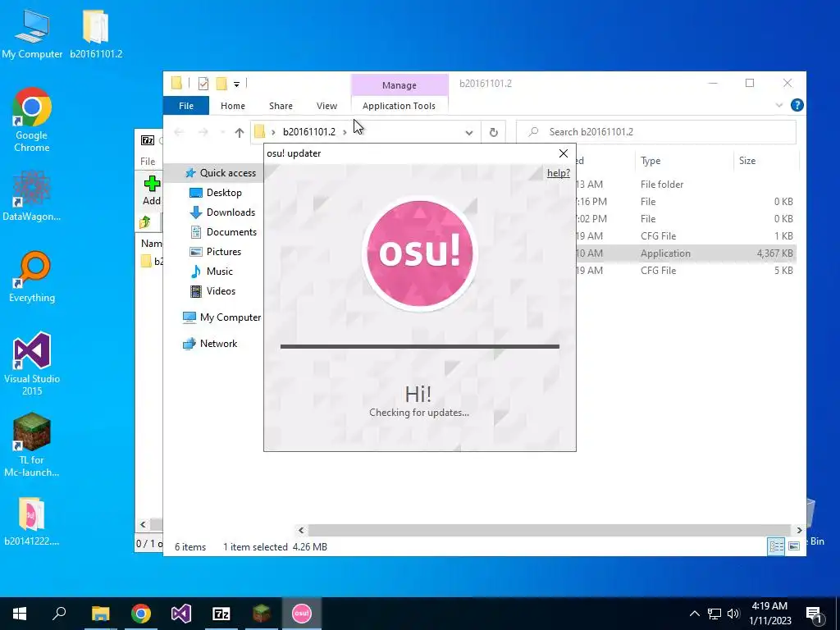Click the Back navigation arrow in Explorer
Image resolution: width=840 pixels, height=630 pixels.
point(179,132)
